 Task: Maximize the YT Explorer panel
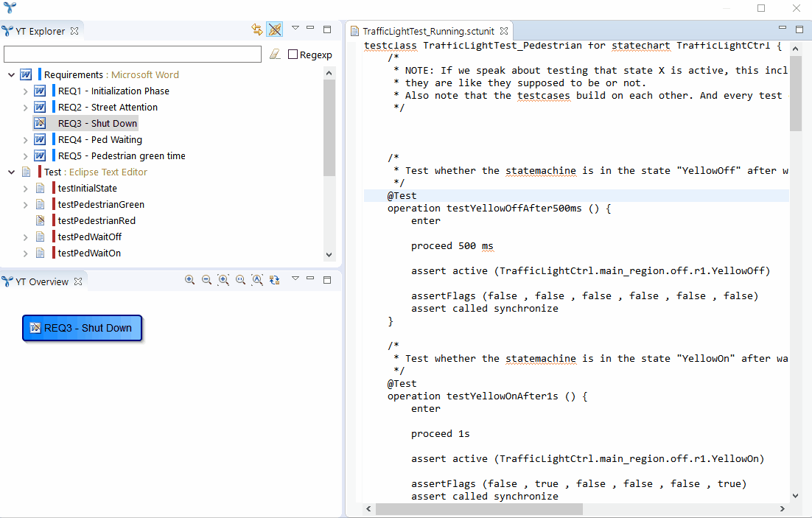point(327,29)
